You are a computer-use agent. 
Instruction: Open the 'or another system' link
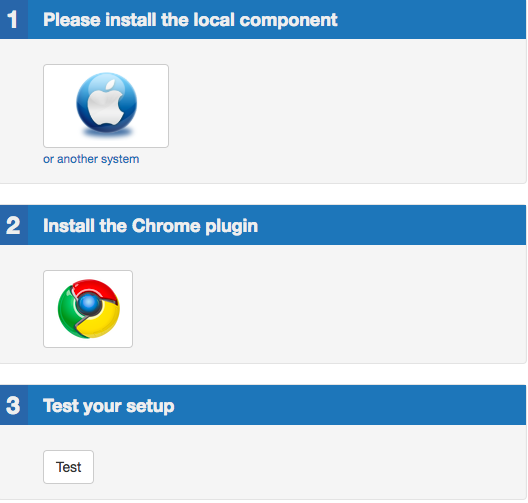coord(91,159)
